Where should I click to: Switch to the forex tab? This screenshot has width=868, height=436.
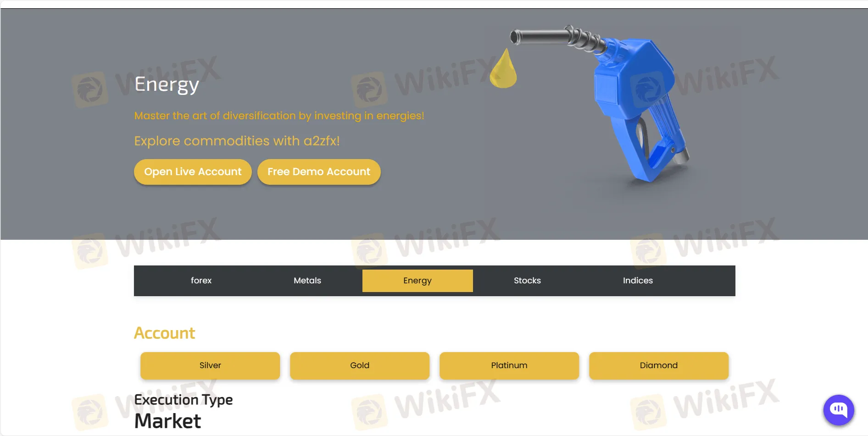click(x=201, y=281)
